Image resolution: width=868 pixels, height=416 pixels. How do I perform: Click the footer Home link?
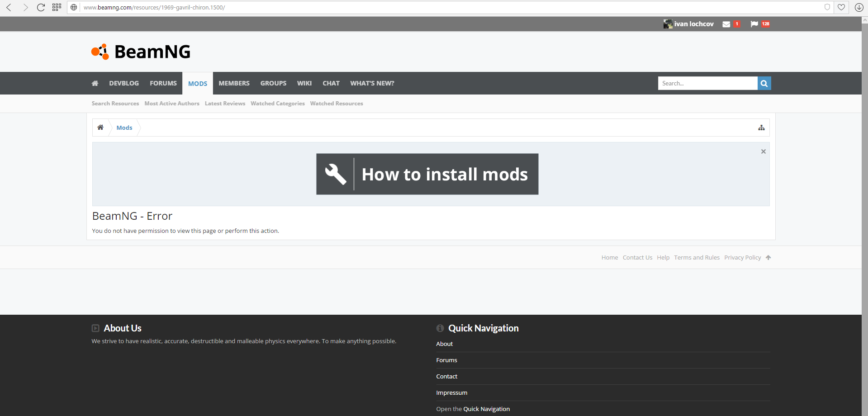click(610, 257)
